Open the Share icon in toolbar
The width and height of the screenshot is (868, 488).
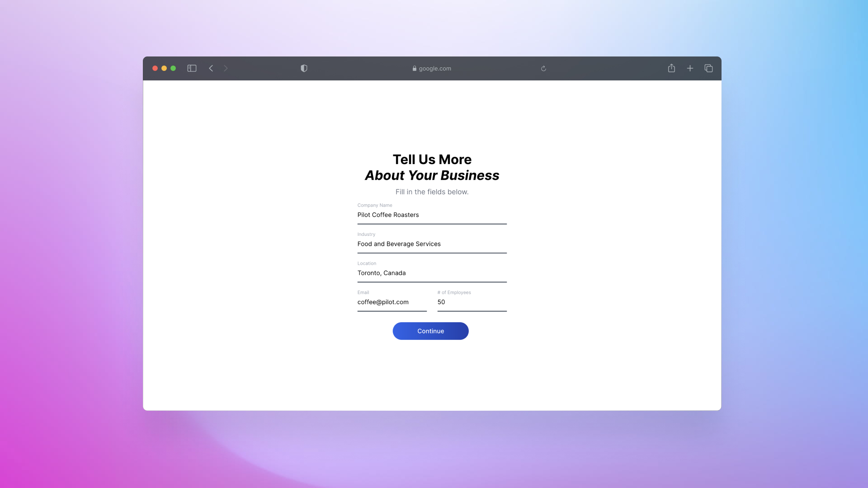671,68
